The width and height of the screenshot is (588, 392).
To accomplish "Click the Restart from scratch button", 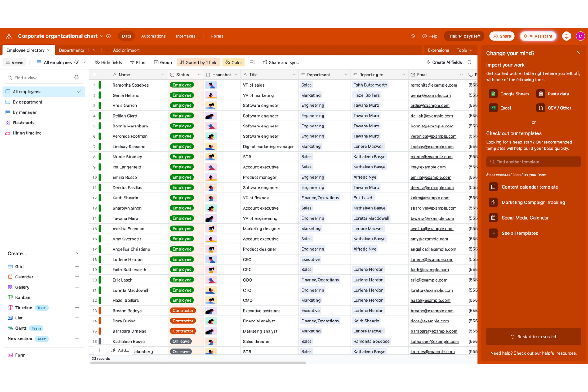I will point(534,336).
